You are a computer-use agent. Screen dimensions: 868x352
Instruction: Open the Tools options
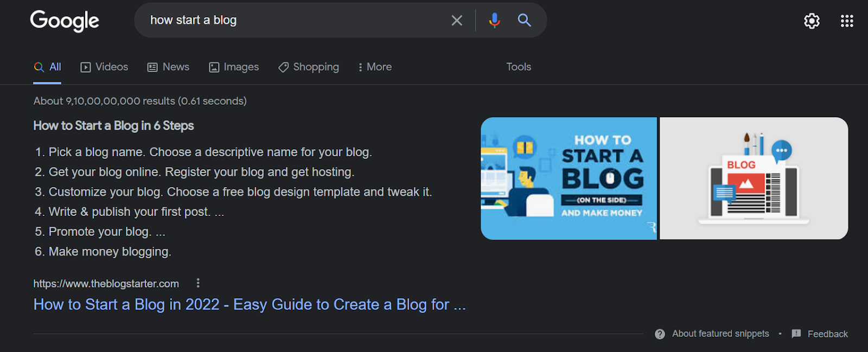[x=519, y=67]
